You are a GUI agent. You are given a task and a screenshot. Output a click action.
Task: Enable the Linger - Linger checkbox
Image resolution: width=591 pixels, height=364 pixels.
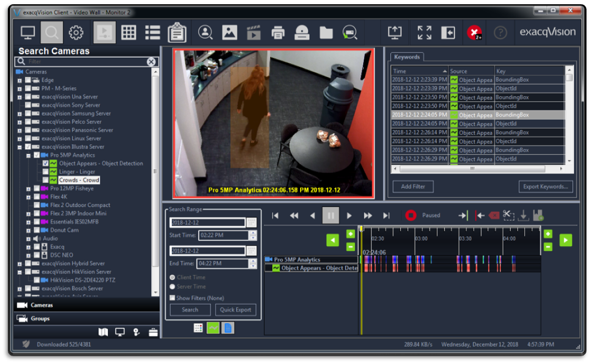coord(46,172)
